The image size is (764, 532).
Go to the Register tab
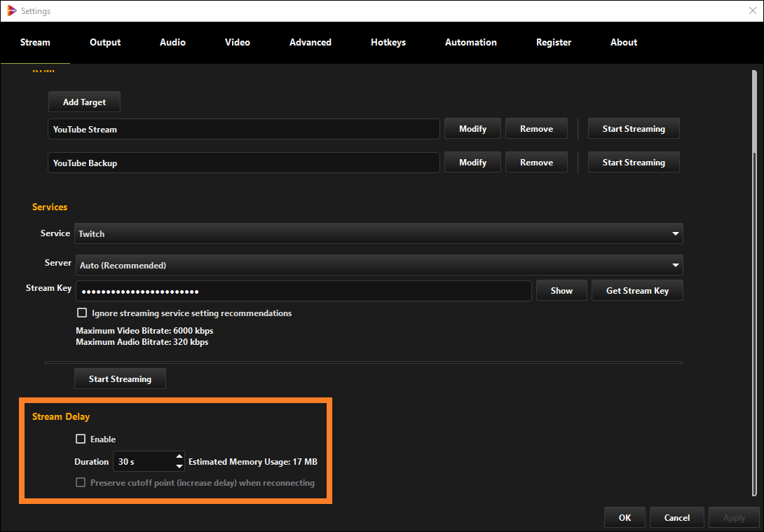click(554, 42)
